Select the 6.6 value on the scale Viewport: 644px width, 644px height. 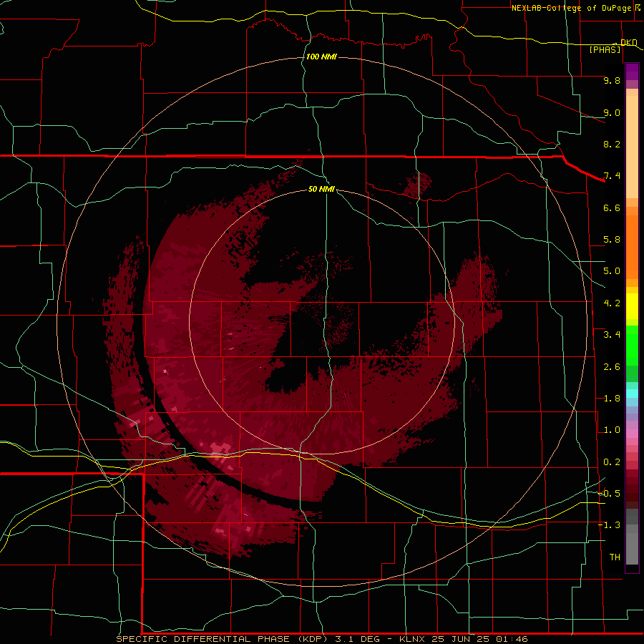pos(612,208)
